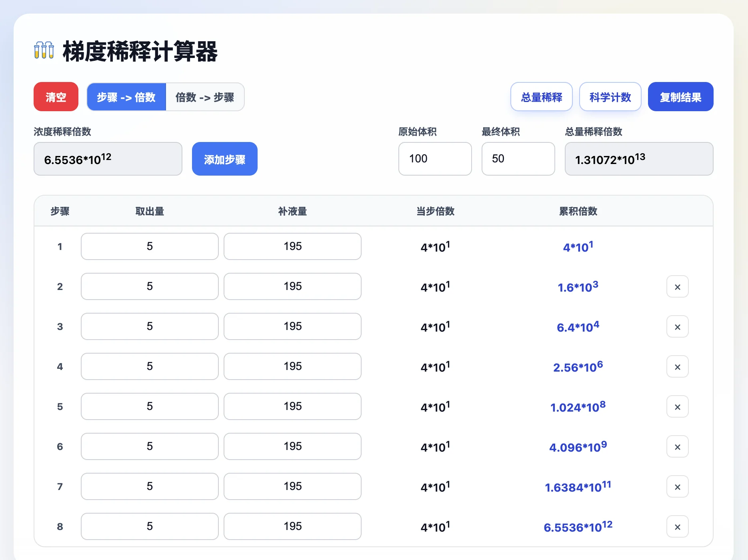This screenshot has height=560, width=748.
Task: Remove step 3 using the X icon
Action: pyautogui.click(x=677, y=326)
